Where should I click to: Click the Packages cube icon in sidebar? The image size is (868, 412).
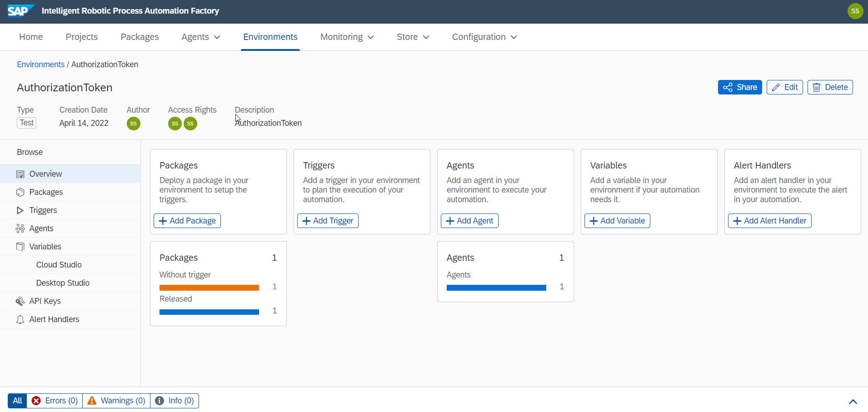20,192
